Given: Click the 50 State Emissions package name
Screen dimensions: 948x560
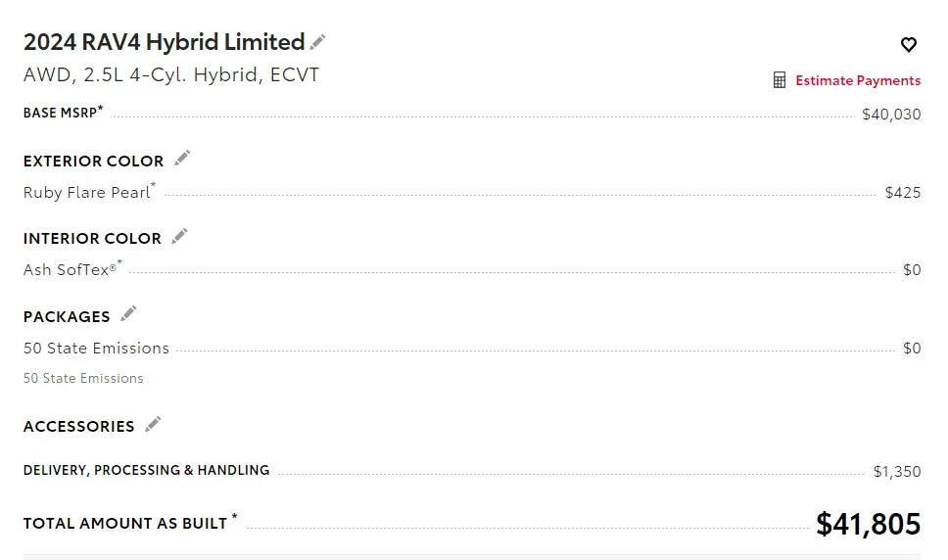Looking at the screenshot, I should coord(96,348).
